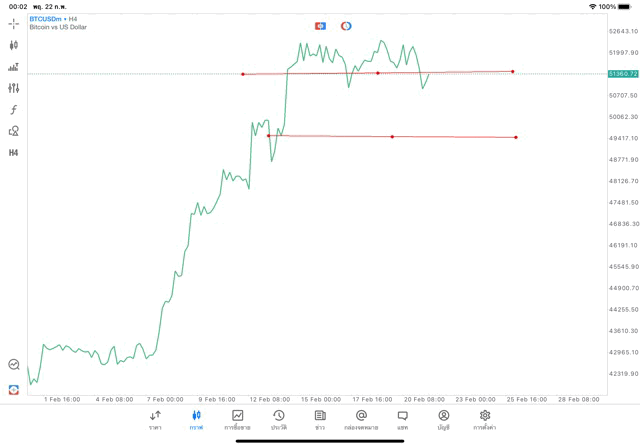Open the bar chart trade icon

click(14, 67)
